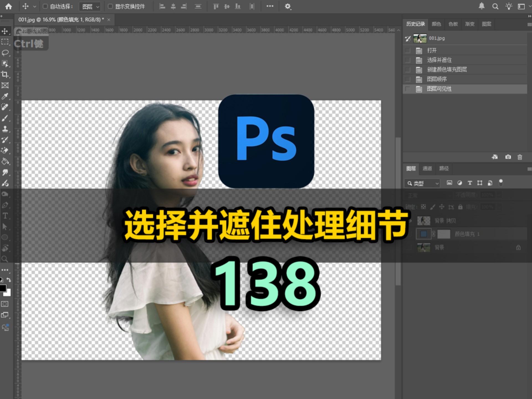Click the canvas vertical scrollbar
Viewport: 532px width, 399px height.
coord(398,211)
